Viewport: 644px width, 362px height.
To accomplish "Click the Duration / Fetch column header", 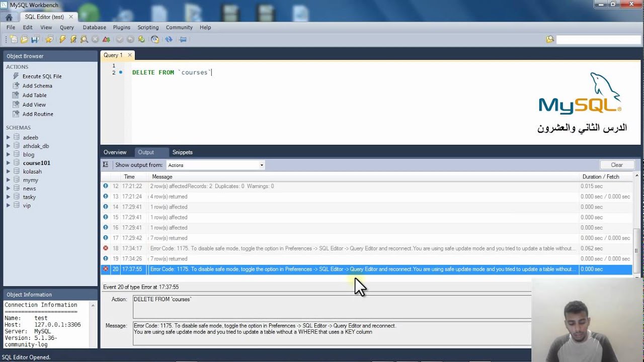I will (x=601, y=176).
